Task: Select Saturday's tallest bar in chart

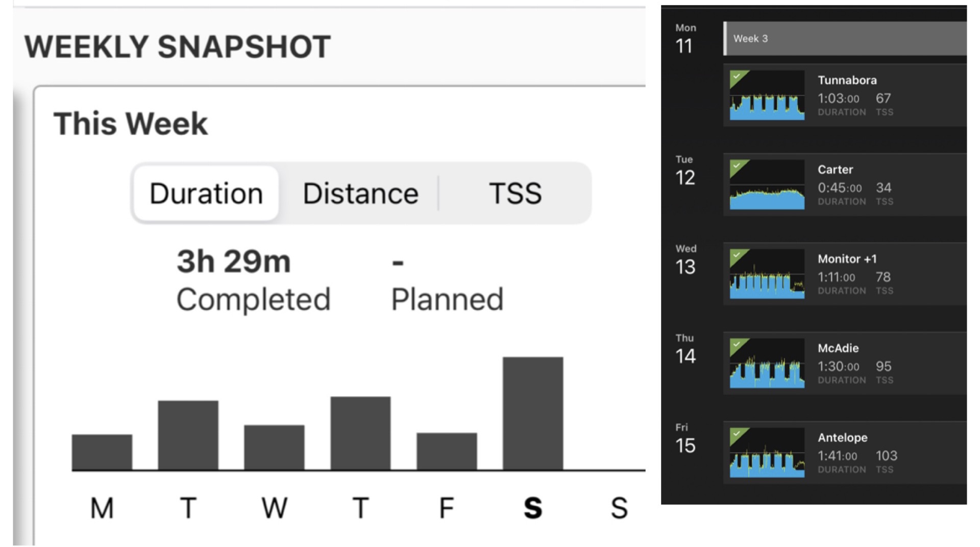Action: (x=533, y=413)
